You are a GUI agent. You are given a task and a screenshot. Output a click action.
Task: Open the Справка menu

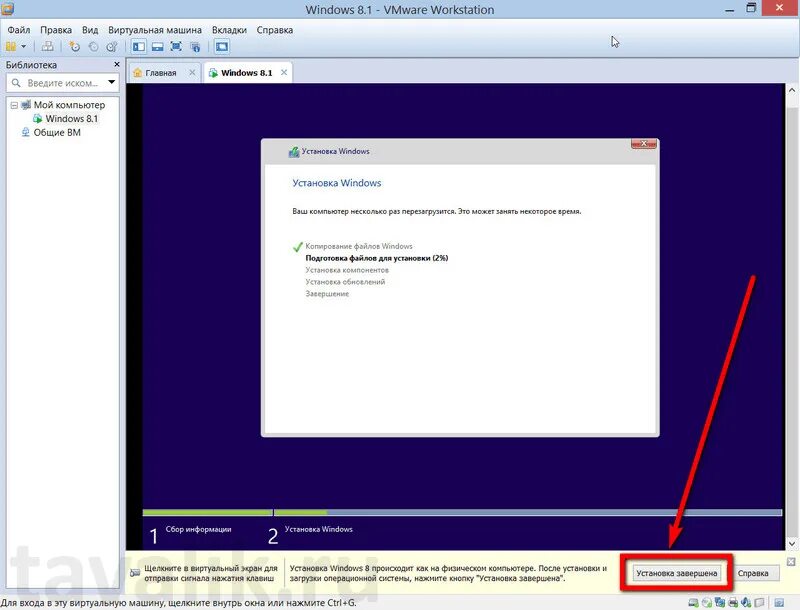click(274, 30)
